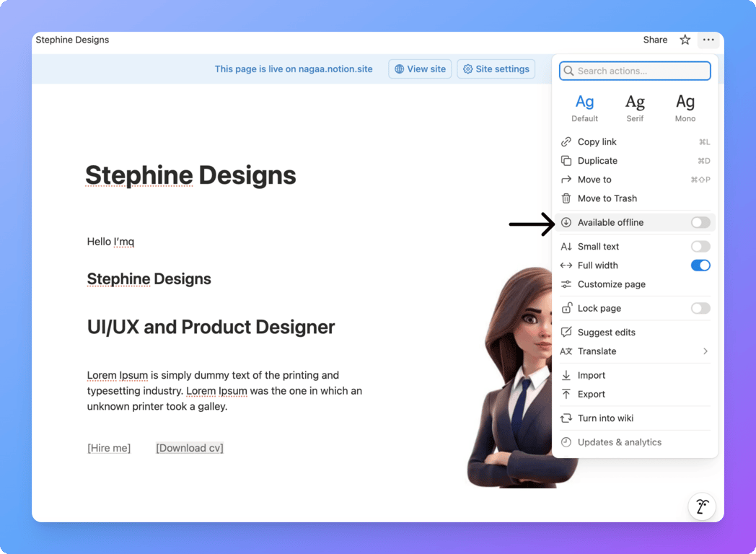This screenshot has height=554, width=756.
Task: Click the chain icon beside Copy link
Action: tap(566, 142)
